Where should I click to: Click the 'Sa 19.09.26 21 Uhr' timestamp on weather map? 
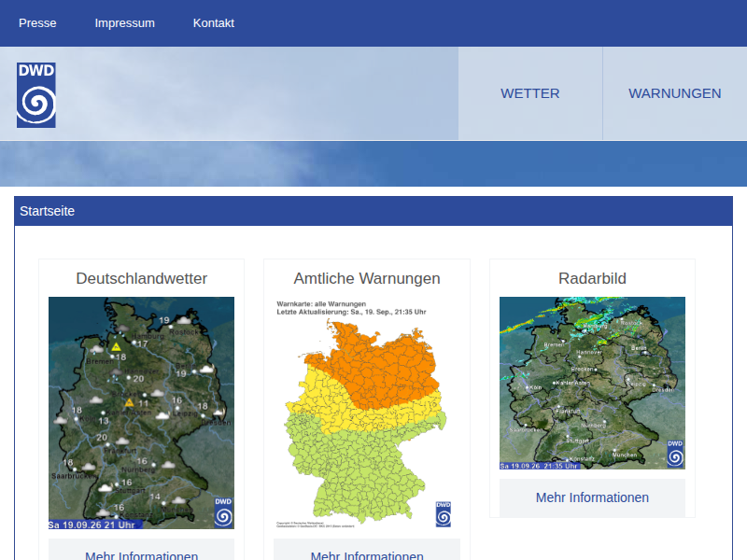coord(92,525)
